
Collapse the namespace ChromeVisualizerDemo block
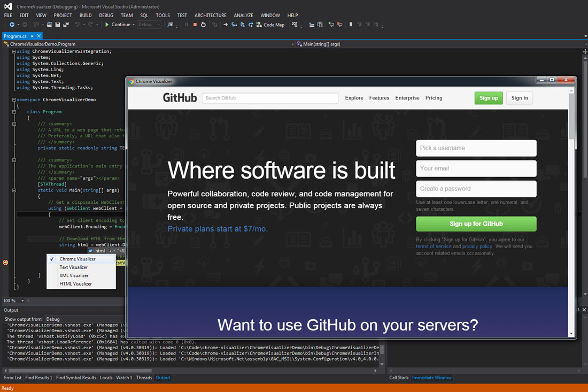click(x=14, y=100)
